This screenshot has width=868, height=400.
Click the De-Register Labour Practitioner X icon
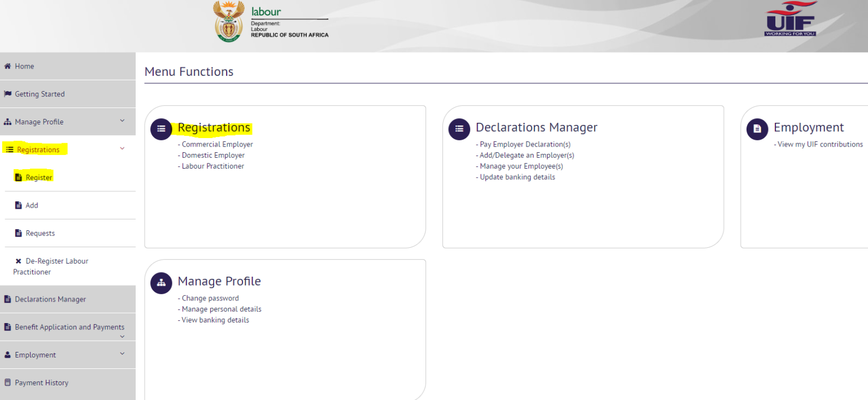[x=18, y=261]
